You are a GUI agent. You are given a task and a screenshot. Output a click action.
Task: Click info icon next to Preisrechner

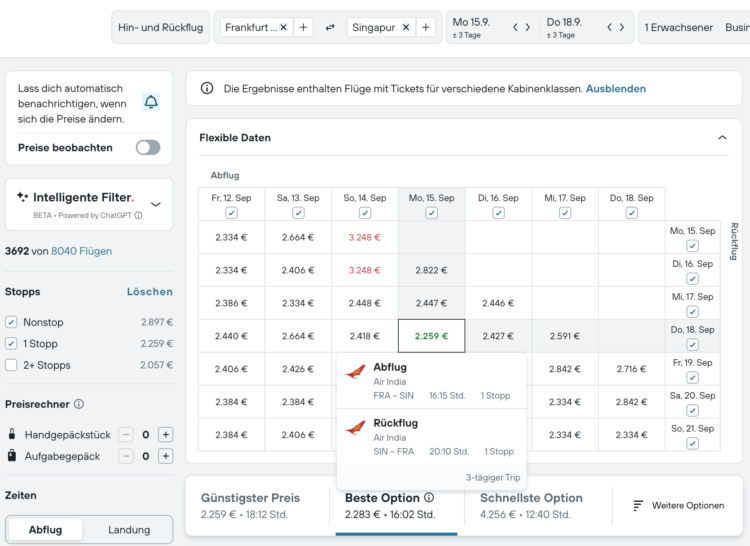pyautogui.click(x=79, y=404)
